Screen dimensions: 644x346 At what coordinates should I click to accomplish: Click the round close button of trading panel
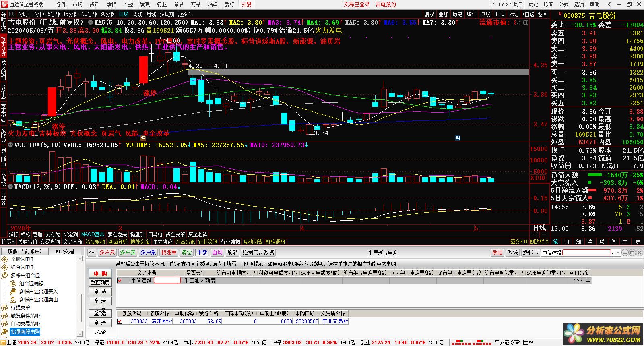coord(639,253)
